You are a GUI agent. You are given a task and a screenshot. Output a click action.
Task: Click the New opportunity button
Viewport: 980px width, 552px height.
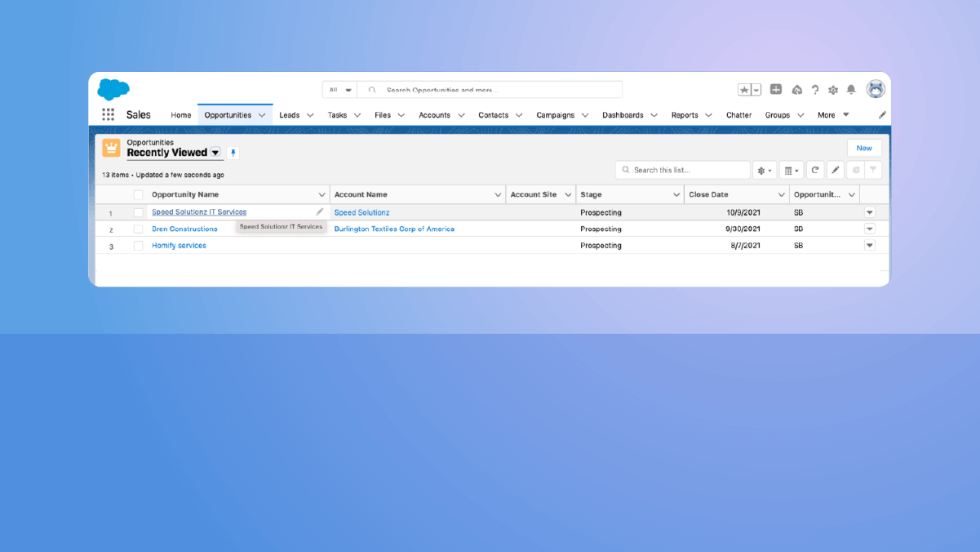pos(864,148)
